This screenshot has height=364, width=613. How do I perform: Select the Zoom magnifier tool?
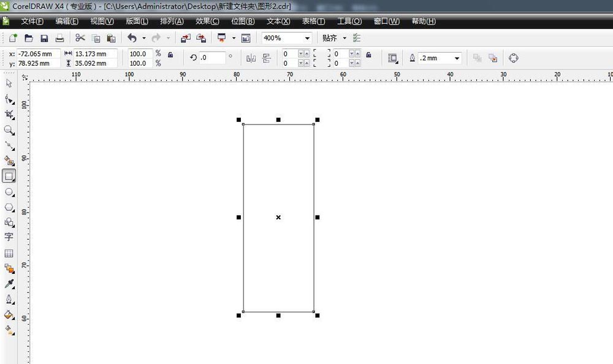coord(9,130)
